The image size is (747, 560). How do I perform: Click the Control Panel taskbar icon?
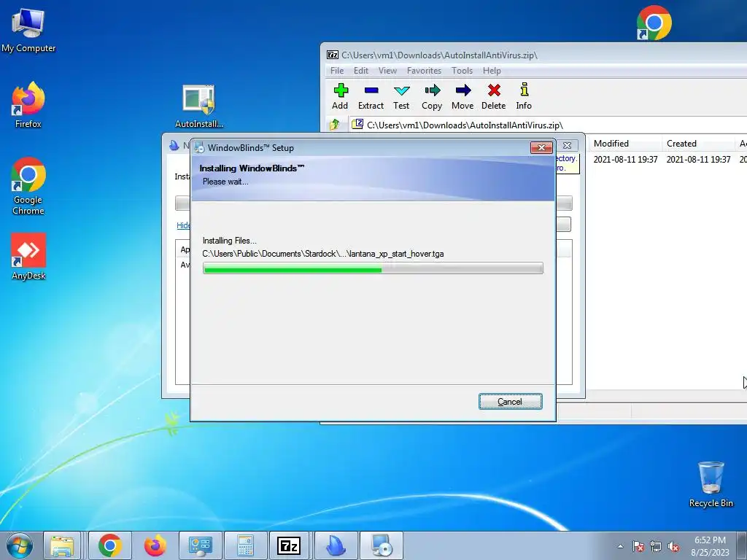coord(200,545)
